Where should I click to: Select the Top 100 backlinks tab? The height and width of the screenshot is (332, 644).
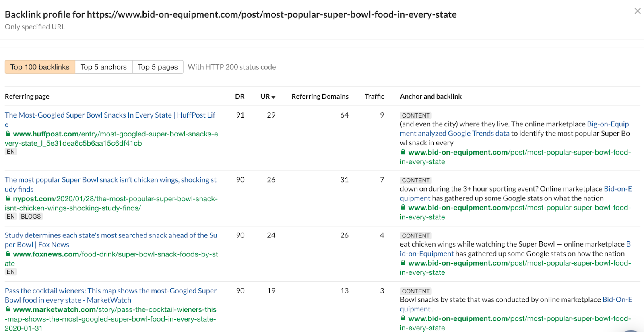click(40, 67)
